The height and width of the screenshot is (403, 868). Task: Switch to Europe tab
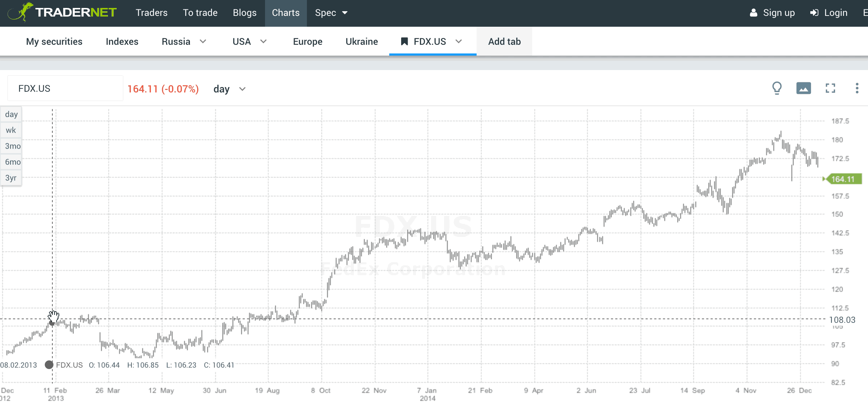coord(308,42)
